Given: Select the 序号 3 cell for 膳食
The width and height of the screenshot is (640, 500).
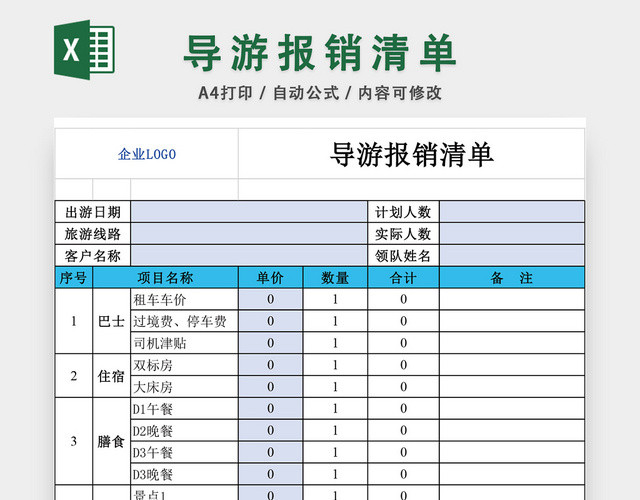Looking at the screenshot, I should pyautogui.click(x=73, y=441).
